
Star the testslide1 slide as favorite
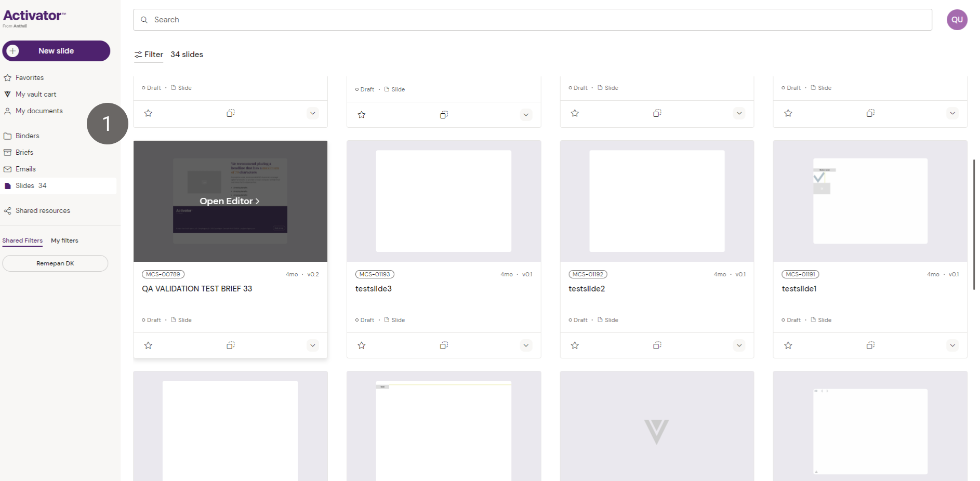pyautogui.click(x=788, y=345)
